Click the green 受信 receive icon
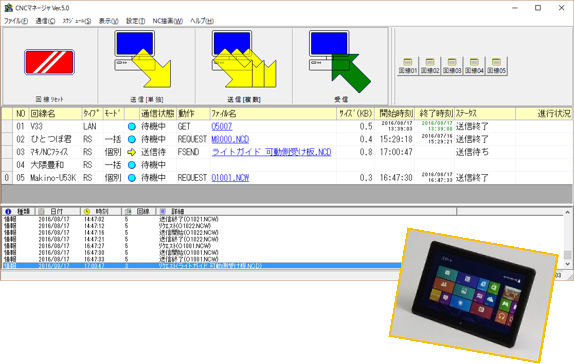The height and width of the screenshot is (364, 574). click(340, 61)
